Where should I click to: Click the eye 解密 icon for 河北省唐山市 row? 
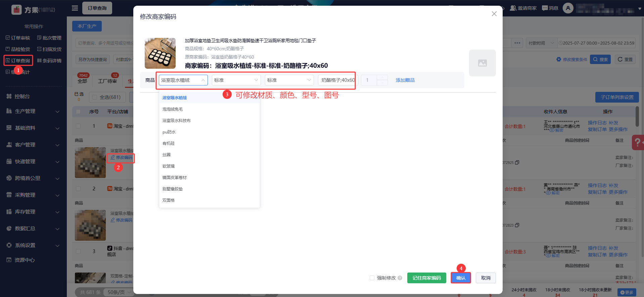click(x=552, y=130)
